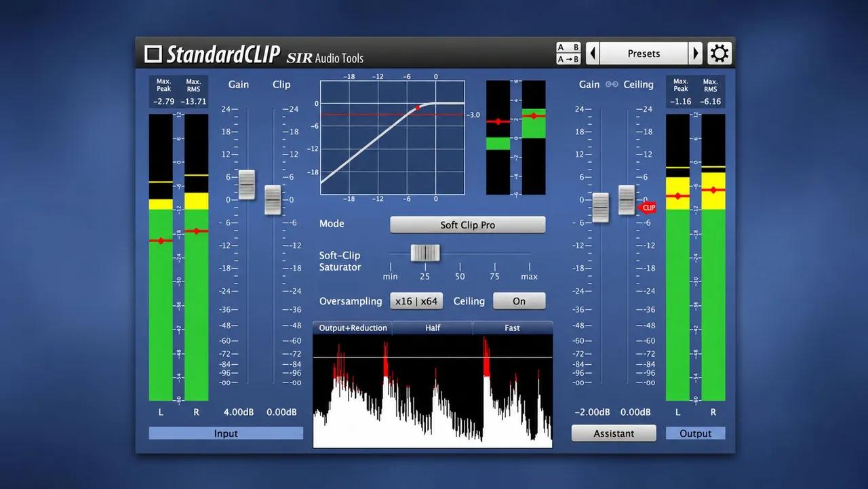Click the red CLIP indicator tag

click(x=647, y=208)
